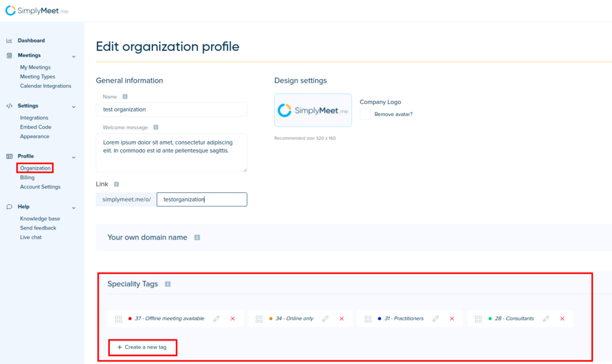The image size is (612, 364).
Task: Open the Knowledge base link
Action: [x=40, y=219]
